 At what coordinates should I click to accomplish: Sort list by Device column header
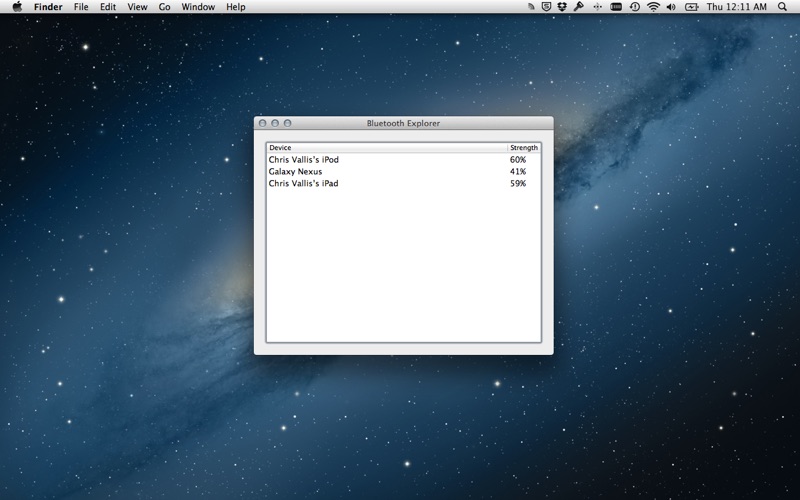(386, 148)
